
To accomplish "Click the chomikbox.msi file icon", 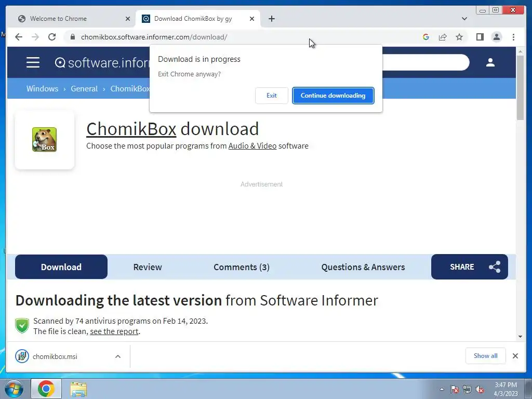I will click(x=22, y=356).
